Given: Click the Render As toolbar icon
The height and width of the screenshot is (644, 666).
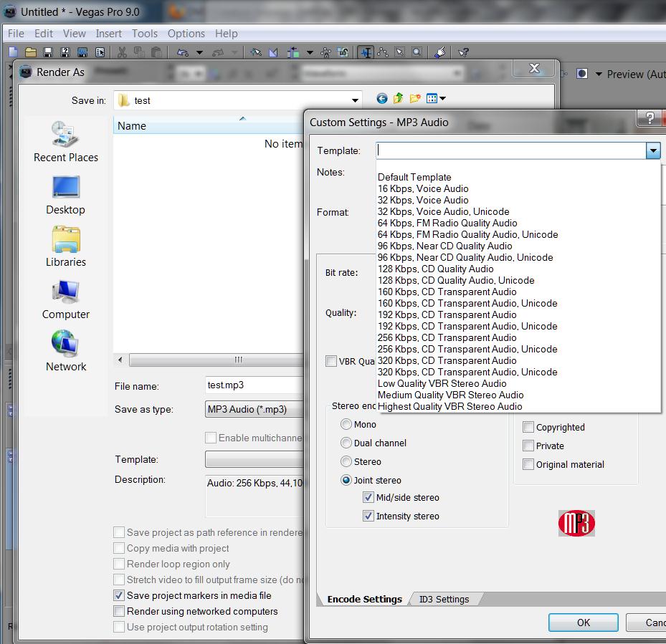Looking at the screenshot, I should click(x=82, y=52).
